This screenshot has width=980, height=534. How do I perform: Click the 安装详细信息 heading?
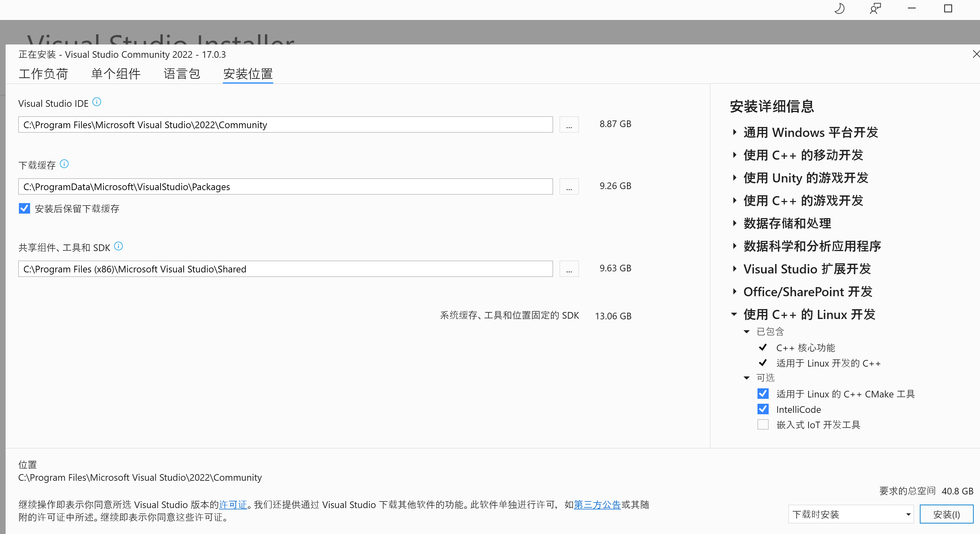click(772, 106)
